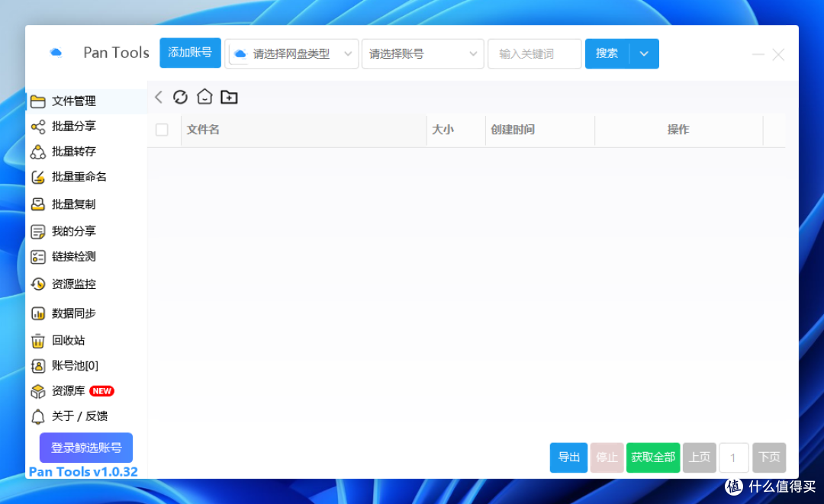
Task: Open 批量复制 menu item
Action: tap(86, 204)
